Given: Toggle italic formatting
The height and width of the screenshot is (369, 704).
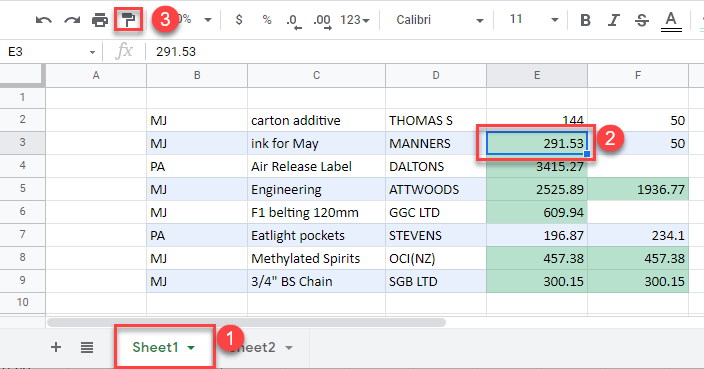Looking at the screenshot, I should tap(613, 20).
